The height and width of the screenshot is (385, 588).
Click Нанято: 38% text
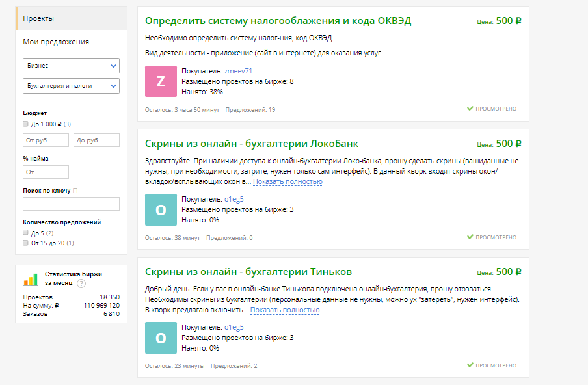coord(202,92)
